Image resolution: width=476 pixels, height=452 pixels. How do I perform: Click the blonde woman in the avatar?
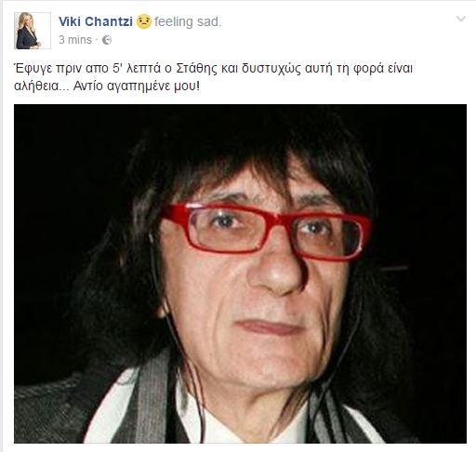pos(27,31)
